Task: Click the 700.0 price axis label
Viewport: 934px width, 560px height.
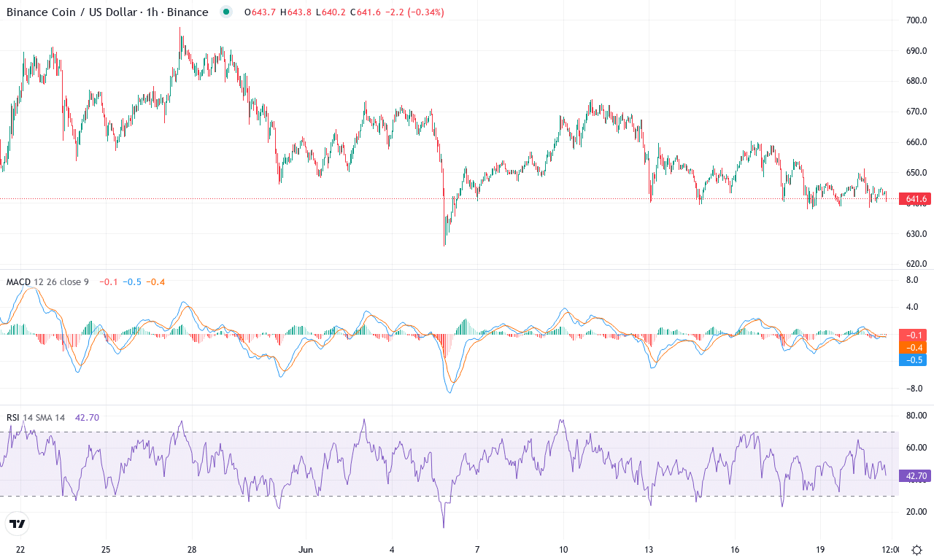Action: coord(916,20)
